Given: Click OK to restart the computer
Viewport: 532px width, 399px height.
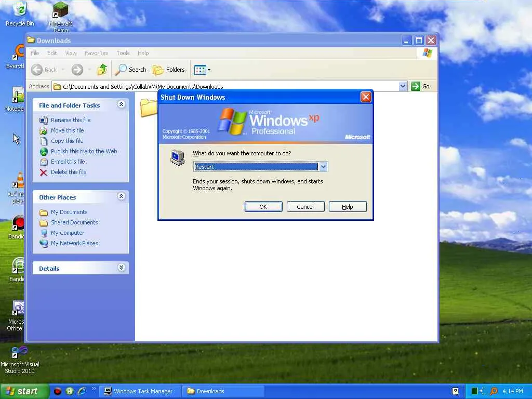Looking at the screenshot, I should 263,207.
